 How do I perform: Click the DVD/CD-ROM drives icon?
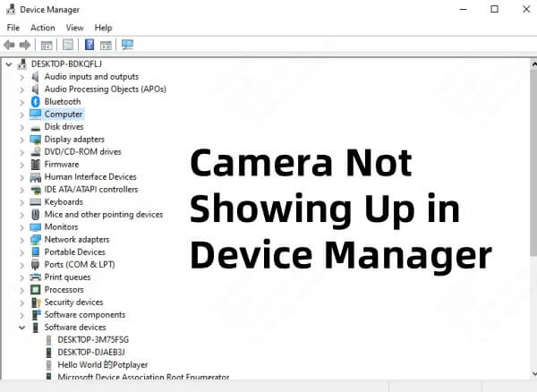(35, 152)
